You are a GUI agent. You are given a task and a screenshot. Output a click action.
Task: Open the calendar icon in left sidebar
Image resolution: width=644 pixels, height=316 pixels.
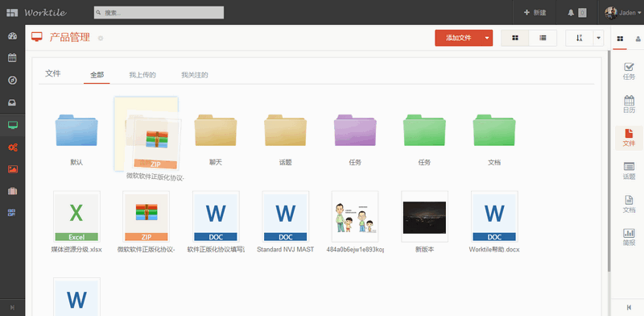click(12, 57)
